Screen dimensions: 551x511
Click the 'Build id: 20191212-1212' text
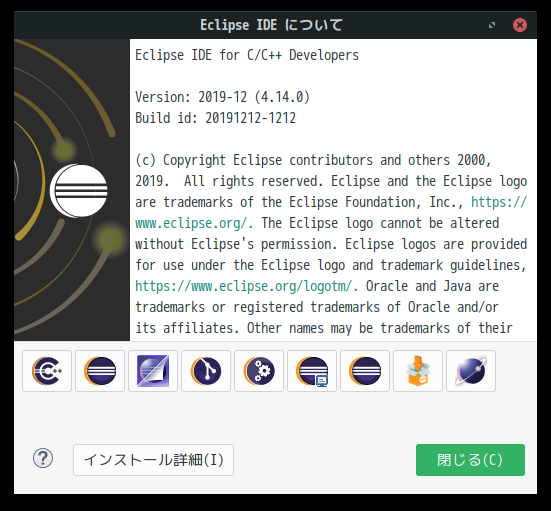[215, 118]
